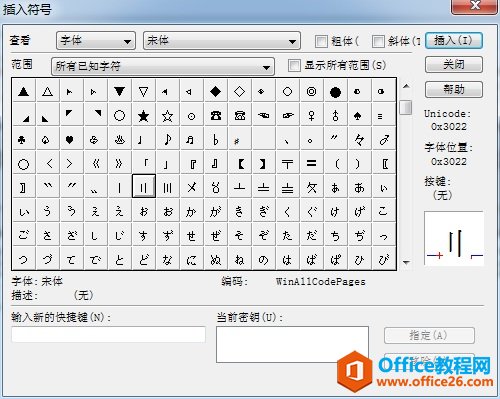The width and height of the screenshot is (500, 399).
Task: Select the female sign symbol
Action: [311, 115]
